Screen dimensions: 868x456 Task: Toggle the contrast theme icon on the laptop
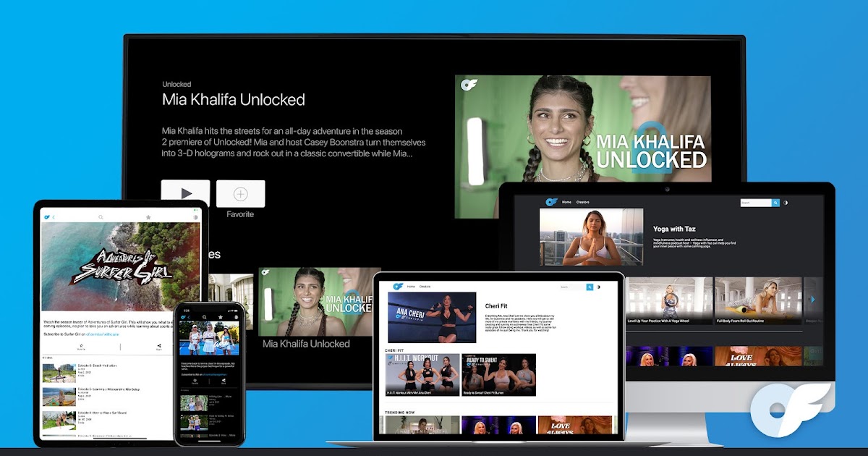coord(598,287)
